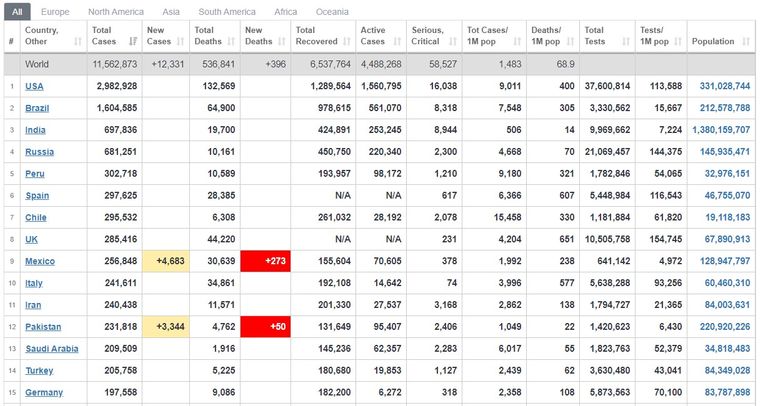Click Pakistan's yellow +3,344 new cases cell
The width and height of the screenshot is (760, 406).
pyautogui.click(x=167, y=327)
